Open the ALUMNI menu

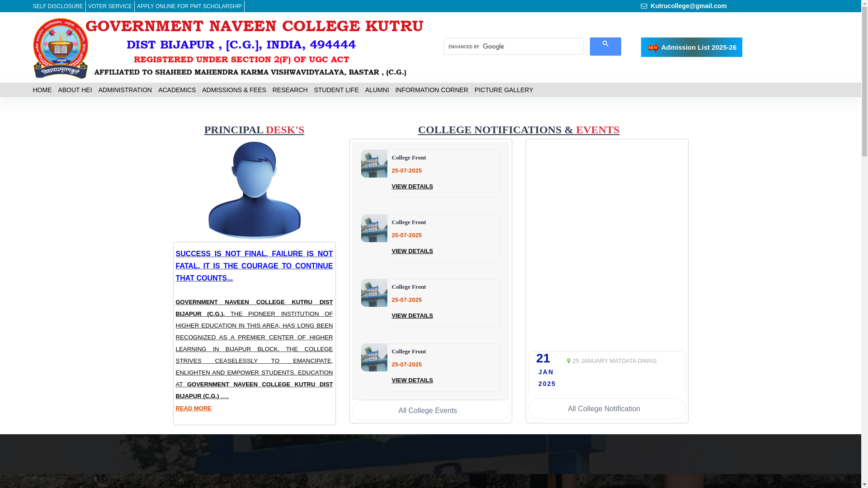point(377,90)
